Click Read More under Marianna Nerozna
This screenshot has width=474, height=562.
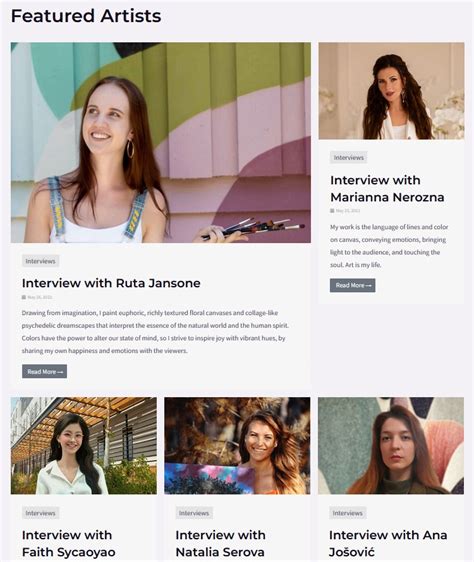tap(352, 285)
